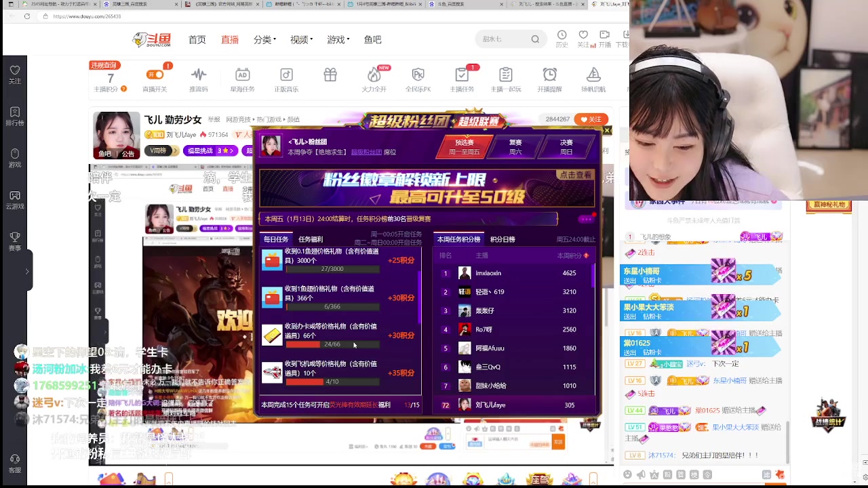Click the 福利 link in 荧光棒有效期延长福利
868x488 pixels.
pyautogui.click(x=384, y=405)
